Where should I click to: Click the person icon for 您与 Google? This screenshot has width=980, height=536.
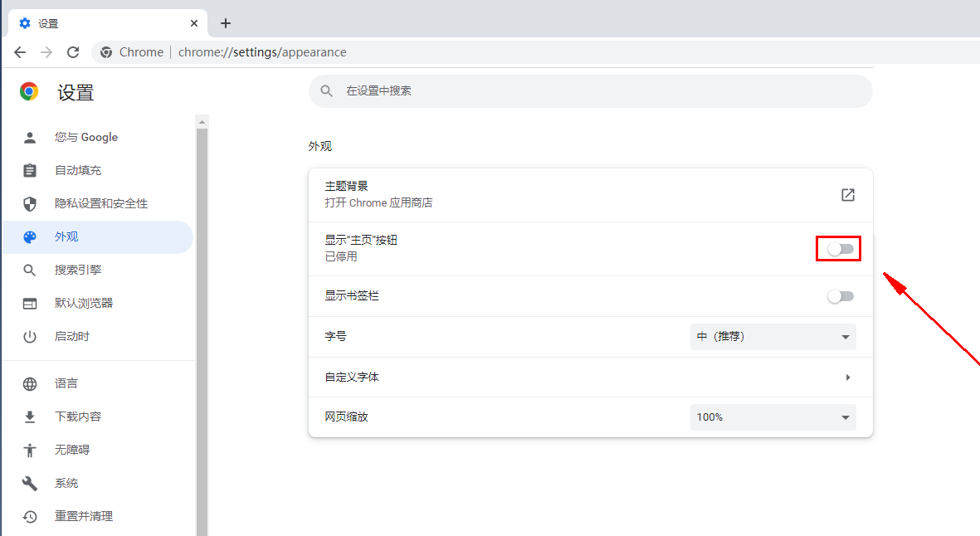pyautogui.click(x=30, y=138)
